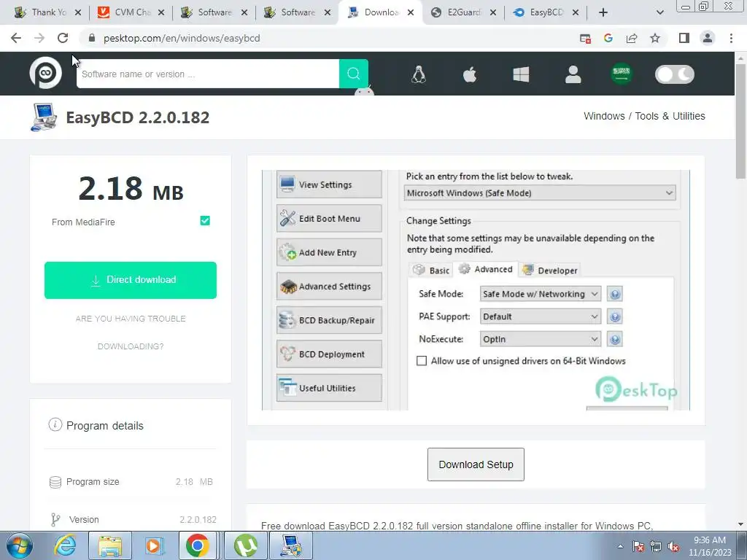Show hidden system tray icons
This screenshot has width=747, height=560.
pos(620,546)
